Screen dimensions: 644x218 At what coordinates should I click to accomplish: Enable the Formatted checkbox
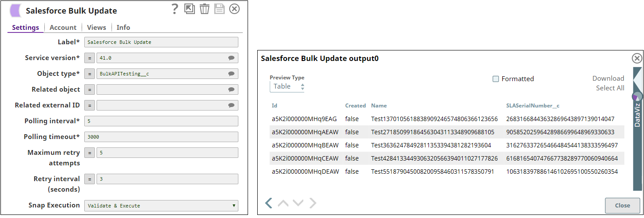tap(496, 79)
